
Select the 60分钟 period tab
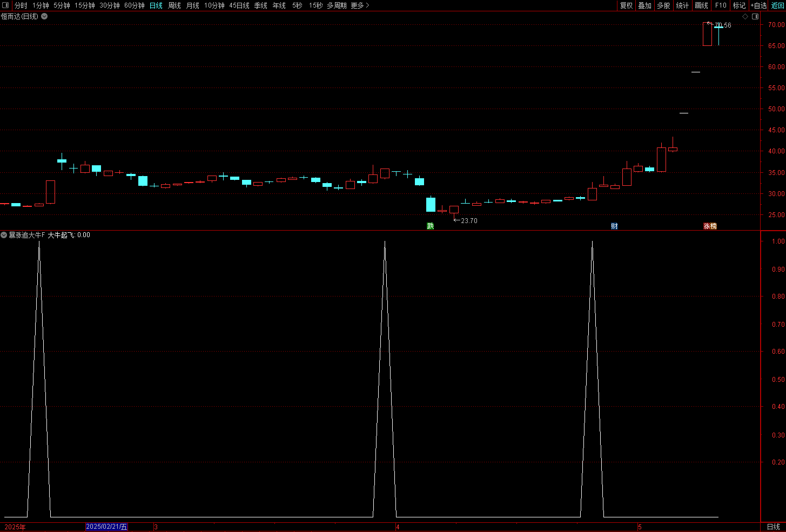pos(135,5)
